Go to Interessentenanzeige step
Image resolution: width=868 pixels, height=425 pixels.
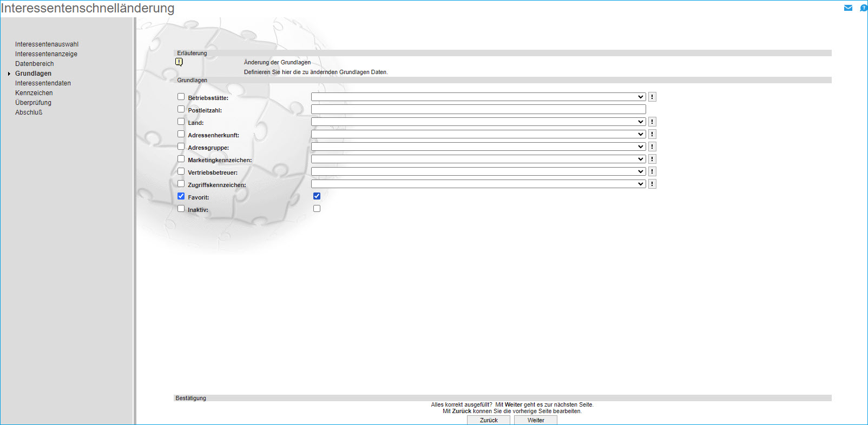(46, 54)
